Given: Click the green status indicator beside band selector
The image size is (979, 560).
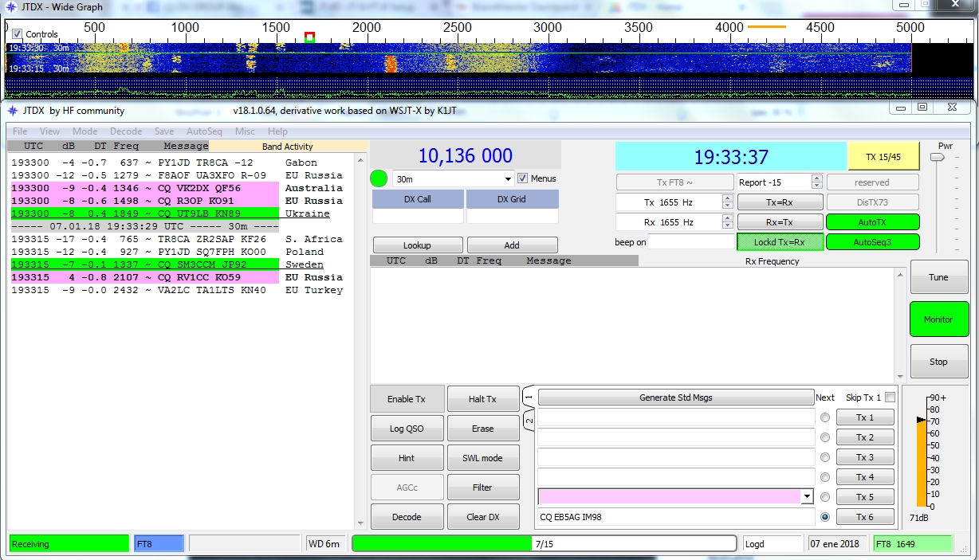Looking at the screenshot, I should [379, 178].
